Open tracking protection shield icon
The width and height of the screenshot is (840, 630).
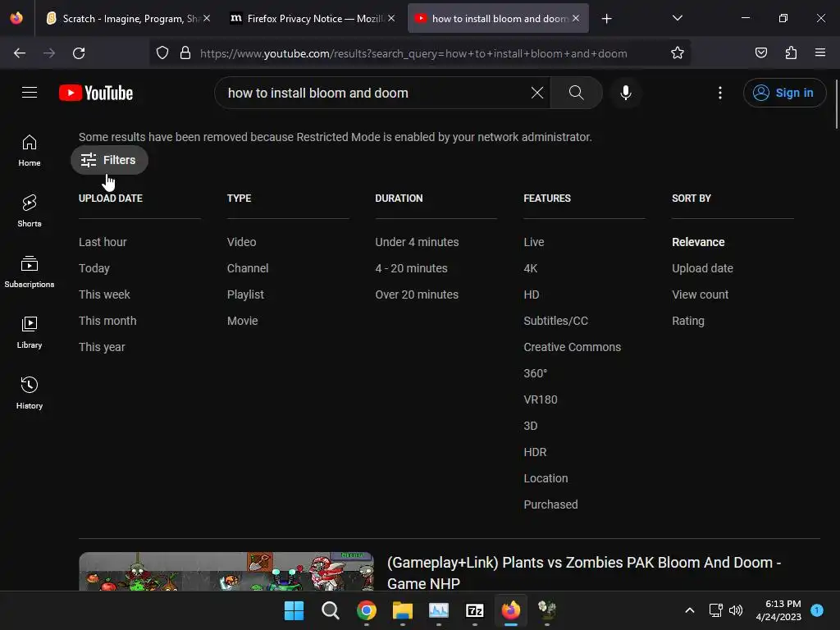coord(162,53)
